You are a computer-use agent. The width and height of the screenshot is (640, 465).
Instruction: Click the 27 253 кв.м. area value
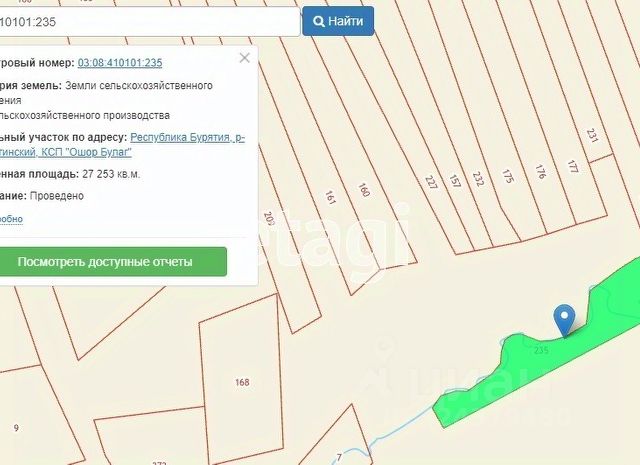(x=111, y=174)
